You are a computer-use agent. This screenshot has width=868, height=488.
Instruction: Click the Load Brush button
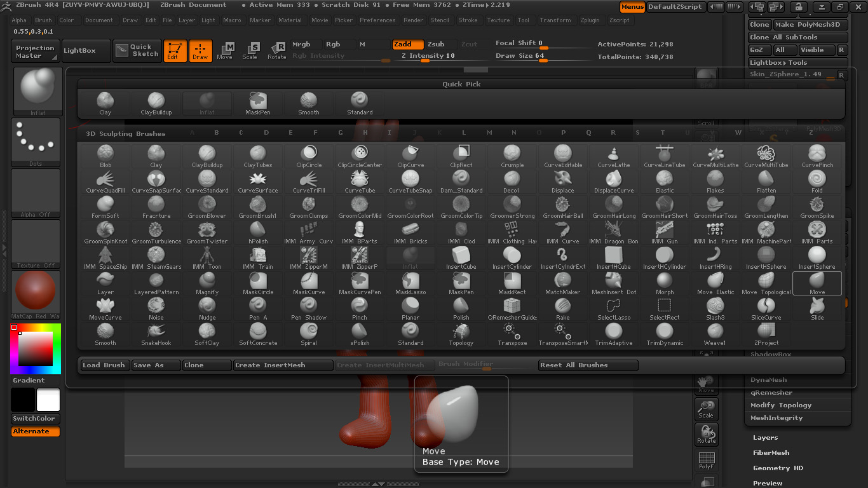pyautogui.click(x=105, y=365)
